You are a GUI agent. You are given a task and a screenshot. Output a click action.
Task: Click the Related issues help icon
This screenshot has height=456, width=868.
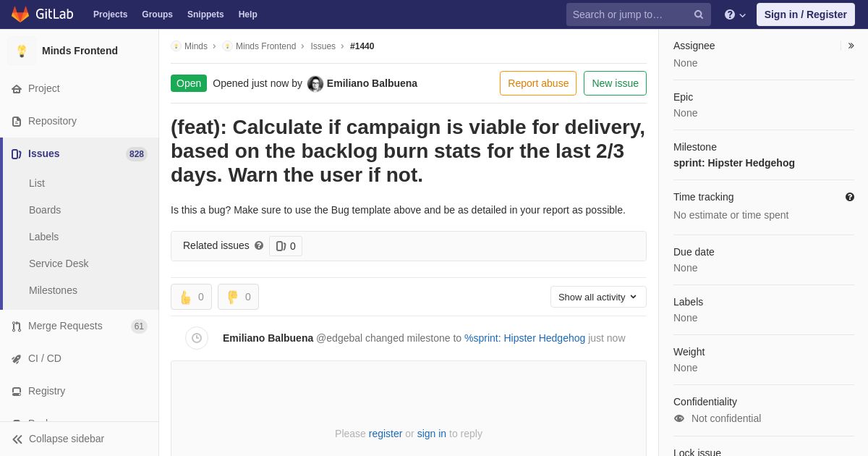(x=259, y=245)
